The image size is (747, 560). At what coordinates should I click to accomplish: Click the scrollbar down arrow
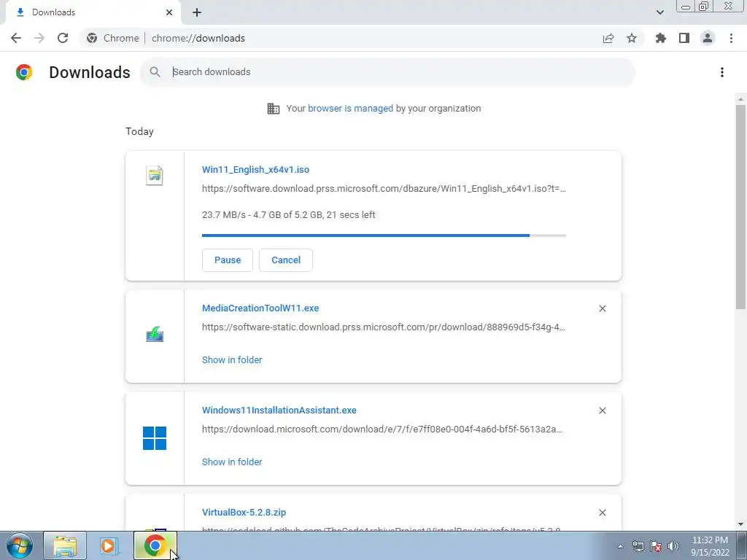pos(740,524)
